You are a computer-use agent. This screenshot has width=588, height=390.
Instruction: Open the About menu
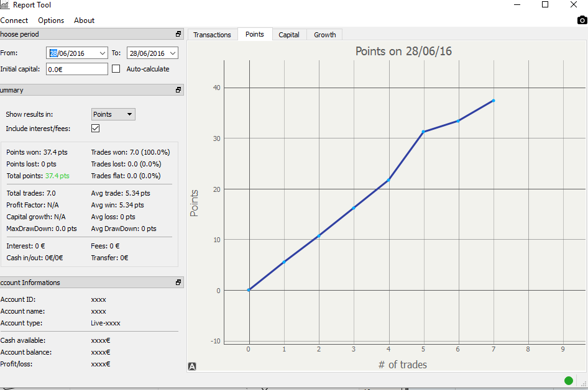click(x=84, y=20)
